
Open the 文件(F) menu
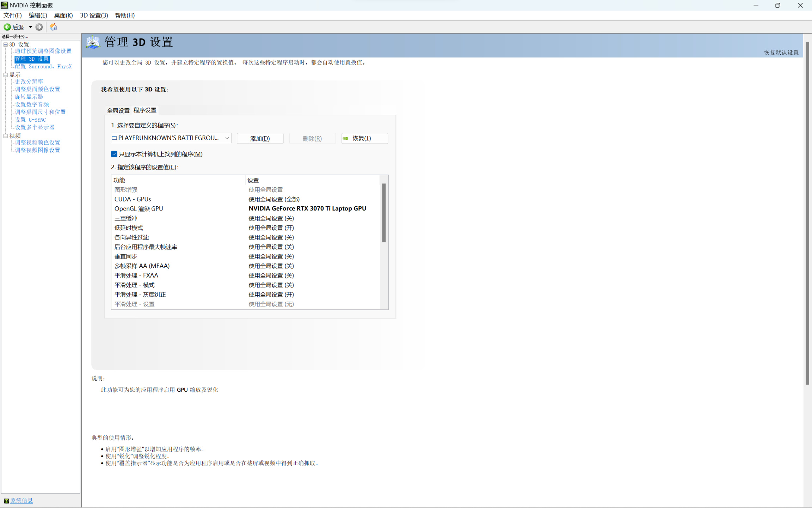click(13, 15)
